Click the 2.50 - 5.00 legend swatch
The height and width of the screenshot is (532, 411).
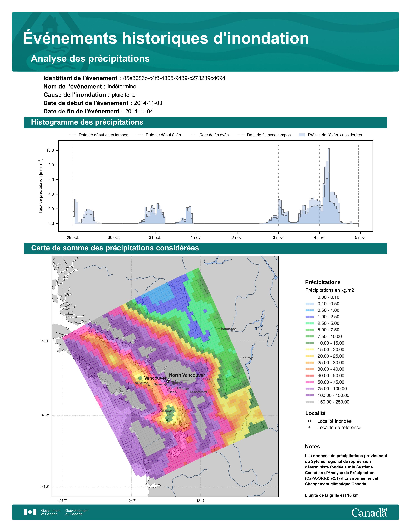[309, 323]
